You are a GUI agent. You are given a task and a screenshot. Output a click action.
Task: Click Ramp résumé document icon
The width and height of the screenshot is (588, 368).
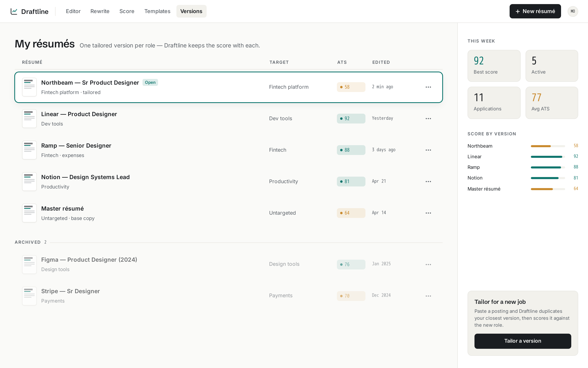click(29, 150)
